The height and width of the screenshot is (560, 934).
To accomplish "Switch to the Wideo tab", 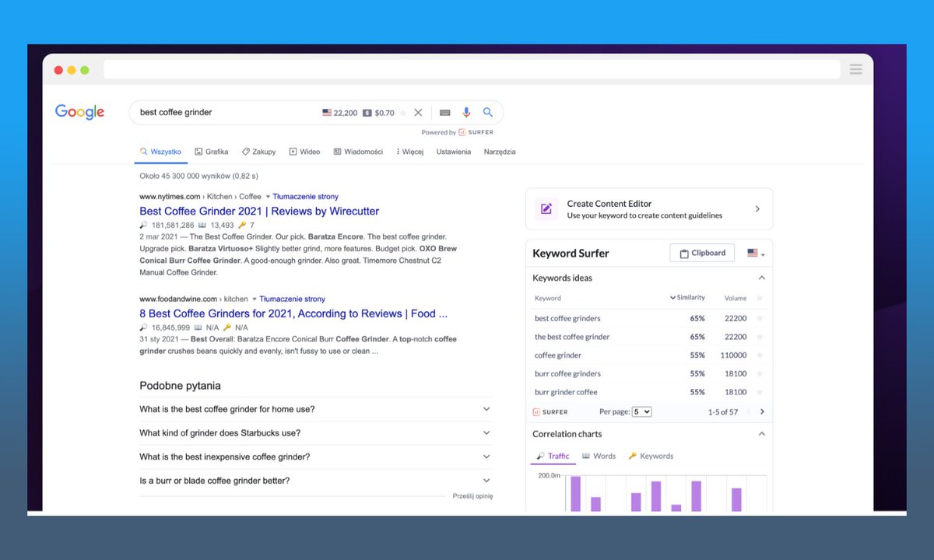I will point(304,152).
